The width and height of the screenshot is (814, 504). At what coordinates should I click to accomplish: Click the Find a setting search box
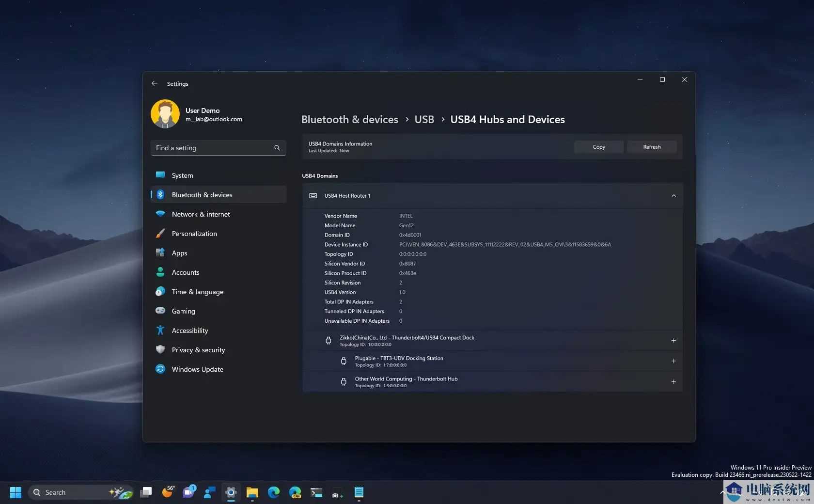pos(219,148)
